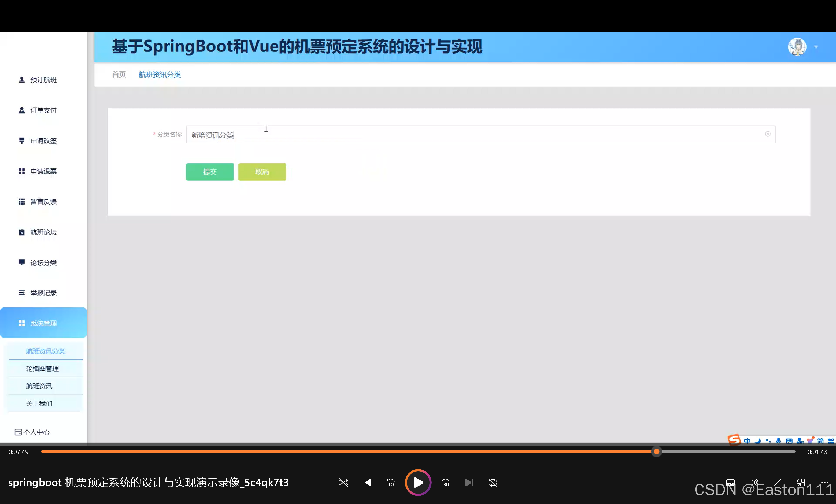The height and width of the screenshot is (504, 836).
Task: Cancel the form with 取消 button
Action: coord(262,172)
